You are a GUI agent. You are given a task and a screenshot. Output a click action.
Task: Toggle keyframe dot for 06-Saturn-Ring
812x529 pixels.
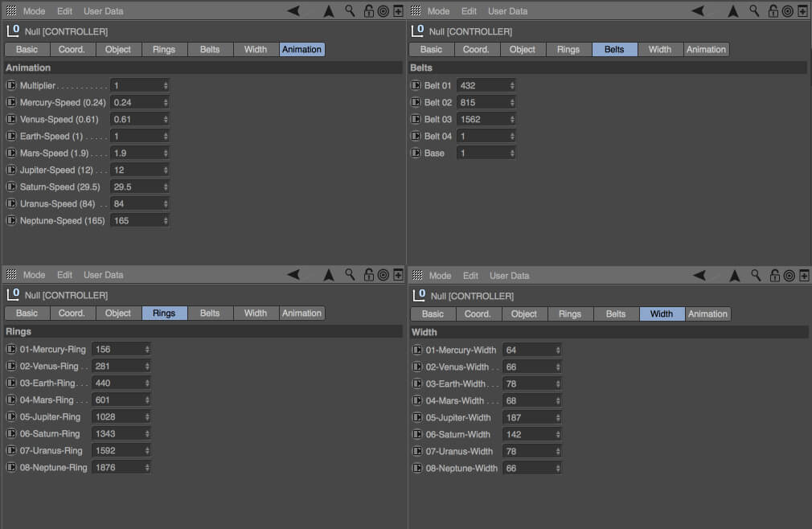[11, 434]
